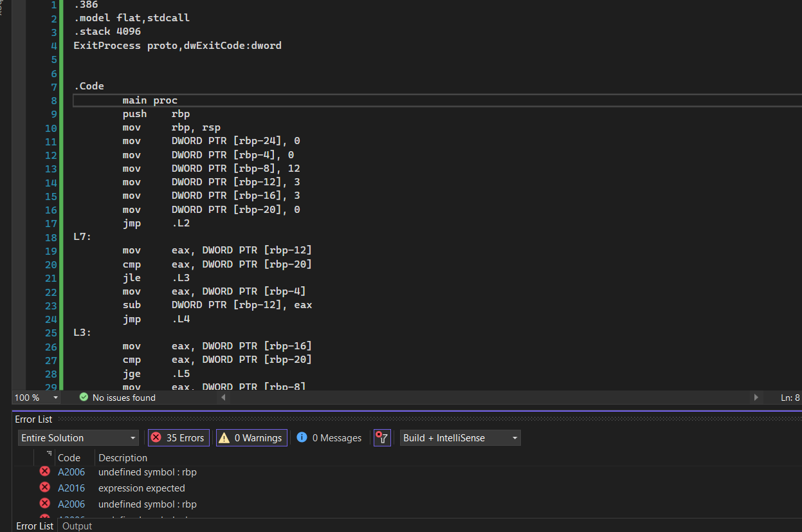Toggle the 35 Errors filter

click(178, 438)
